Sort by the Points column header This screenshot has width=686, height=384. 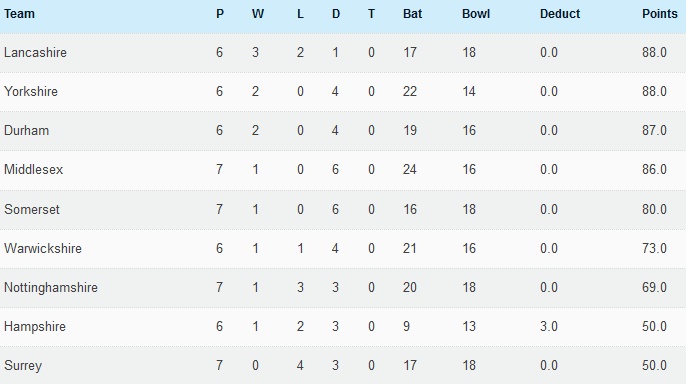pos(660,14)
